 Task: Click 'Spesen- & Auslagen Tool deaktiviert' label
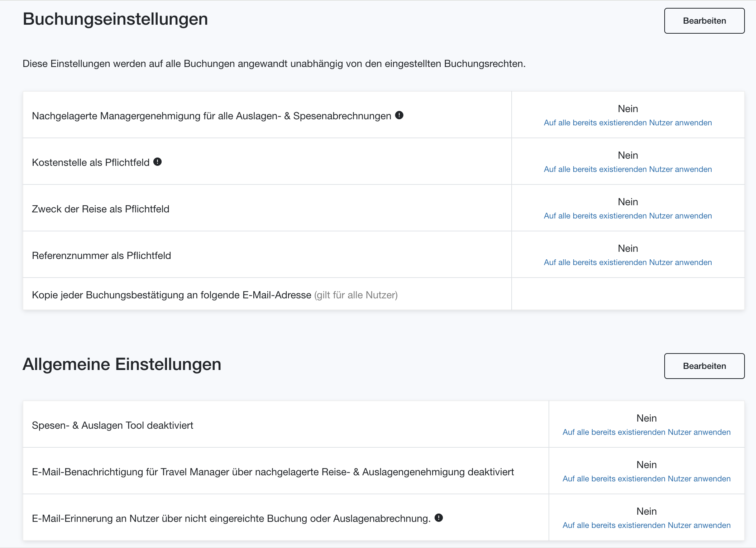113,425
